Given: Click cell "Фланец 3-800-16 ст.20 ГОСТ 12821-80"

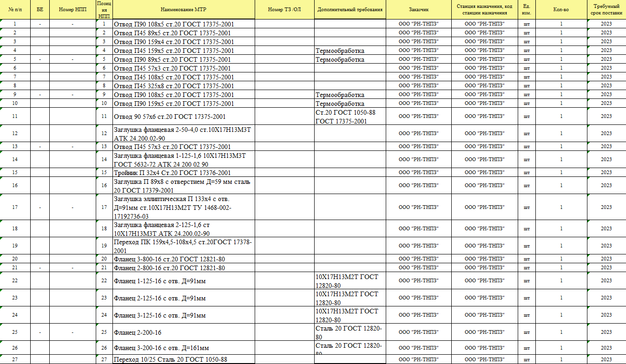Looking at the screenshot, I should tap(184, 259).
